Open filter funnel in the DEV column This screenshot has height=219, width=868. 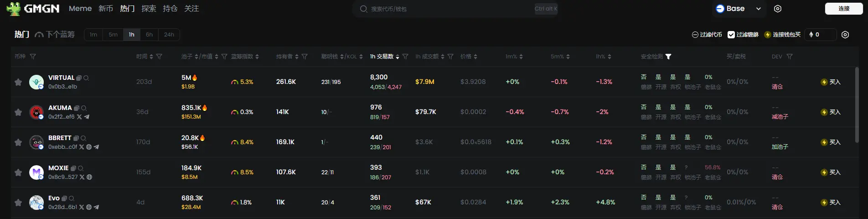790,57
